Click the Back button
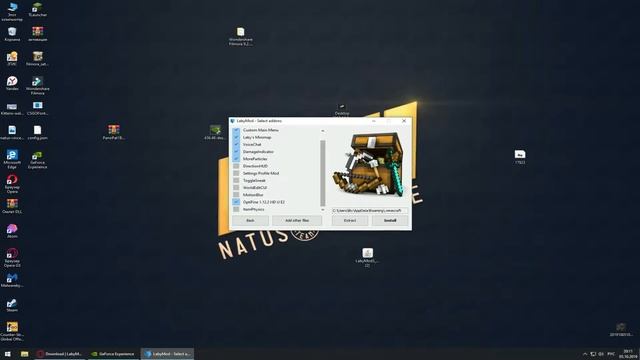 250,220
